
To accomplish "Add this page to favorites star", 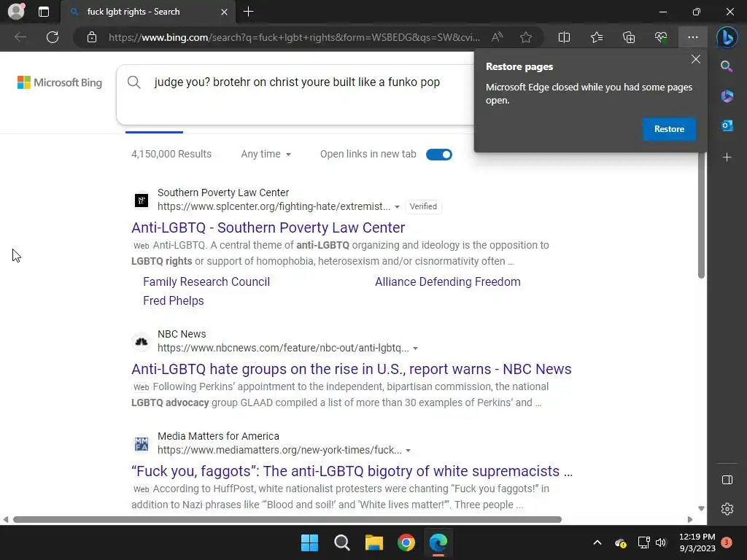I will pos(526,37).
